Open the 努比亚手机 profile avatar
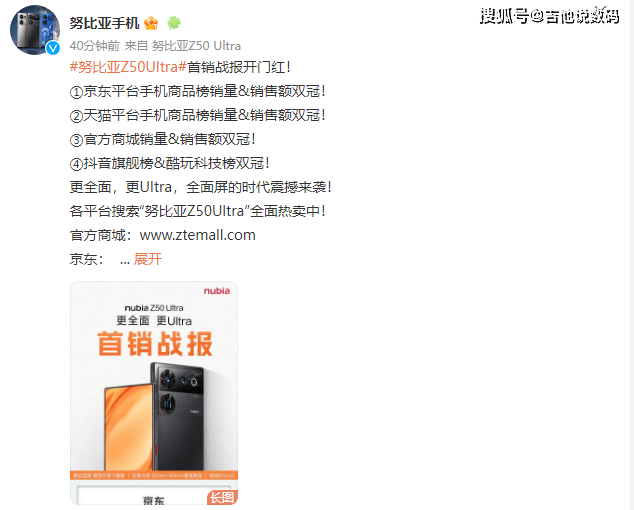 pyautogui.click(x=34, y=30)
